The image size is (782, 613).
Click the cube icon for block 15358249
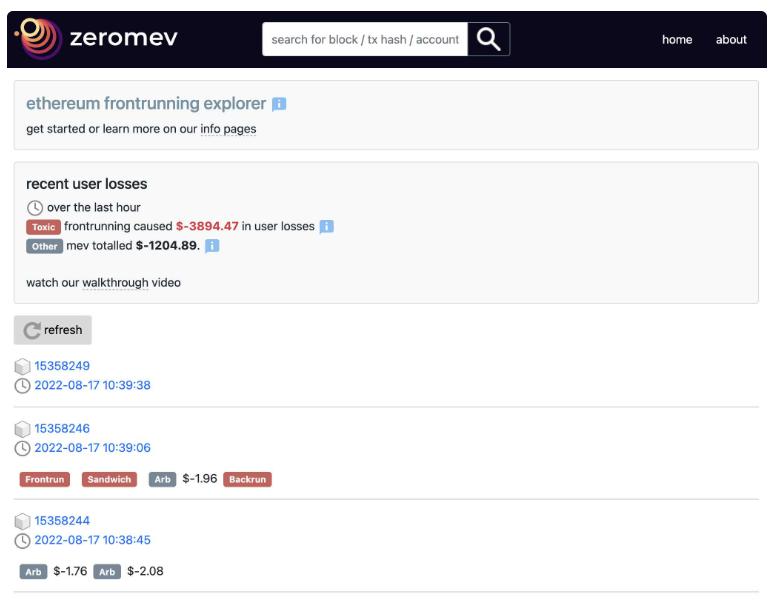pyautogui.click(x=22, y=367)
